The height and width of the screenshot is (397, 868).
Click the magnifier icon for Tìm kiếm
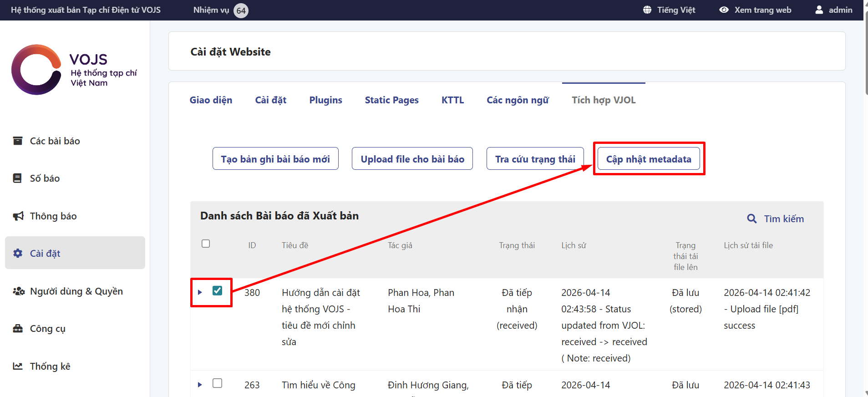[x=752, y=219]
